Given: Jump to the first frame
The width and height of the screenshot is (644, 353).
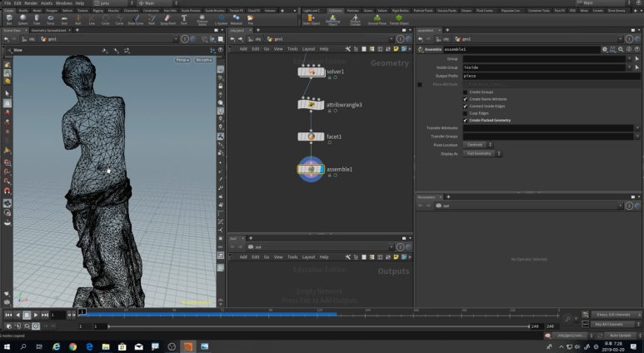Looking at the screenshot, I should pos(8,315).
